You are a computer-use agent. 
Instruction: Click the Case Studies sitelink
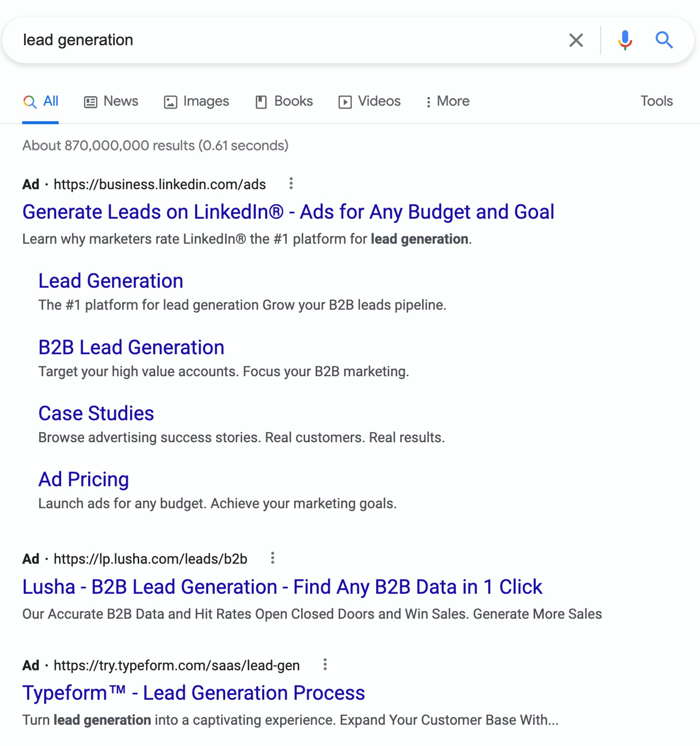point(96,413)
